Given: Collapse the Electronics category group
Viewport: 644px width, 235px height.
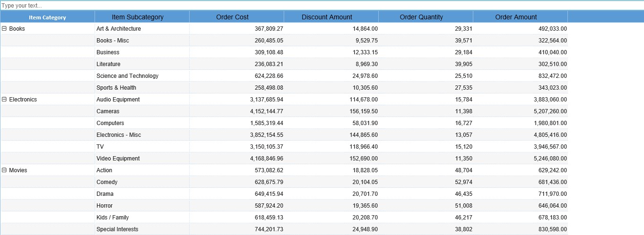Looking at the screenshot, I should (4, 99).
